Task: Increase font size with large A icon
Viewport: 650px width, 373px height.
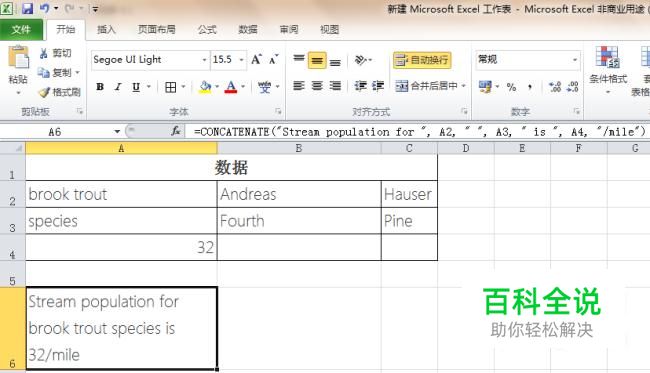Action: pyautogui.click(x=256, y=60)
